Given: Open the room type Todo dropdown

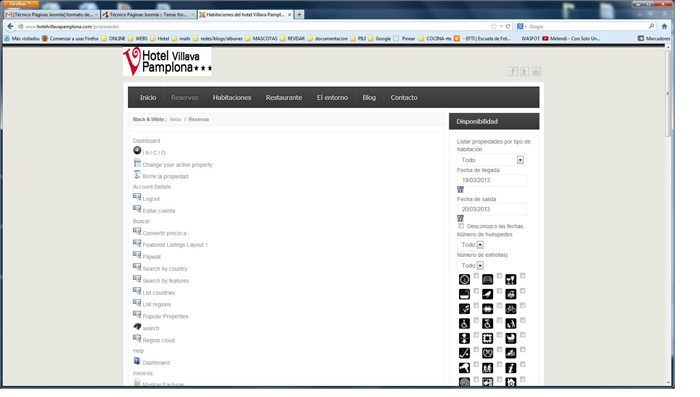Looking at the screenshot, I should point(492,160).
